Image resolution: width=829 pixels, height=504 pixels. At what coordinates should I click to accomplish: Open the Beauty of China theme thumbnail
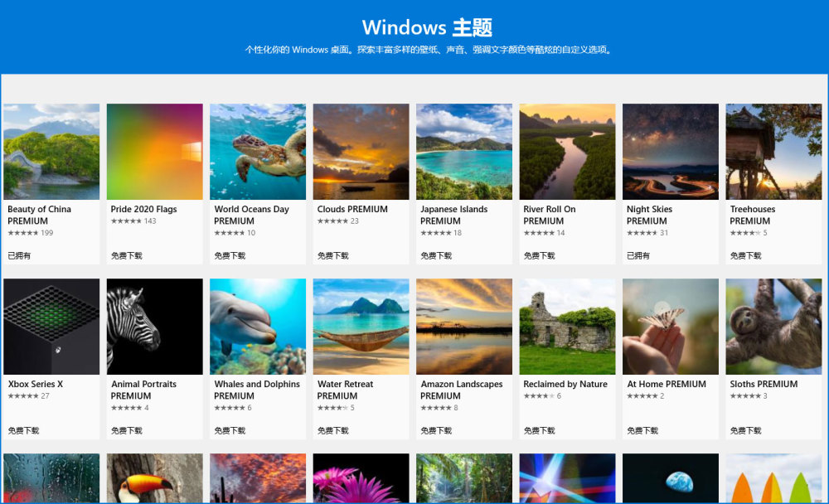point(51,151)
